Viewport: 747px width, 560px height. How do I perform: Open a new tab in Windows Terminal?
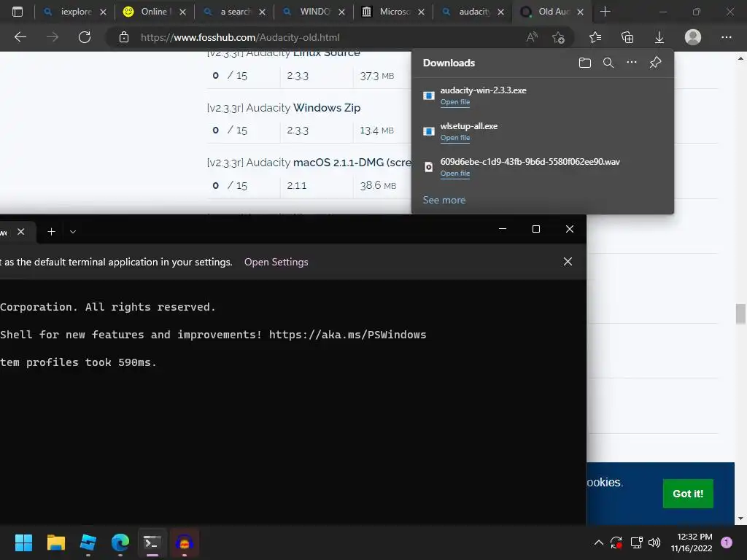point(52,232)
